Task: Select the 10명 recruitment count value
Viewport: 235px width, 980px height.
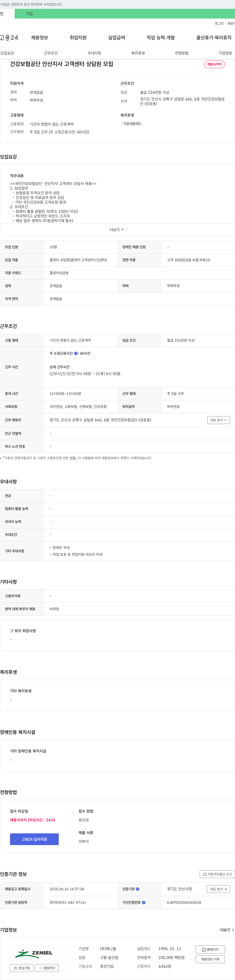Action: [53, 247]
